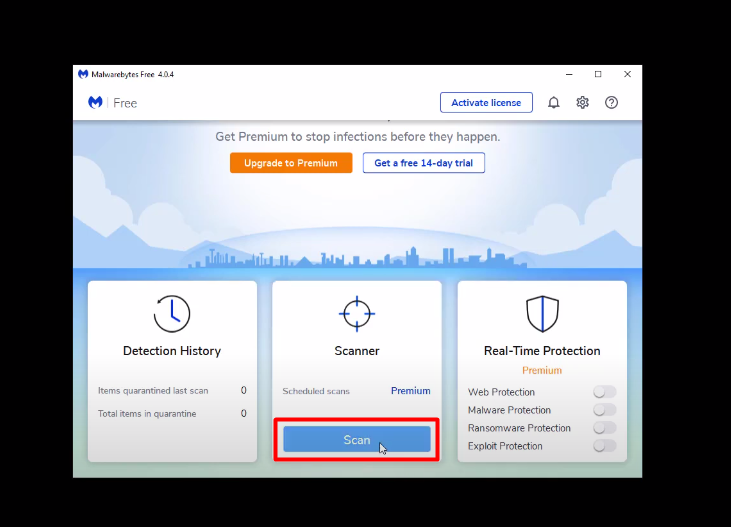This screenshot has height=527, width=731.
Task: Click the Web Protection label
Action: 501,392
